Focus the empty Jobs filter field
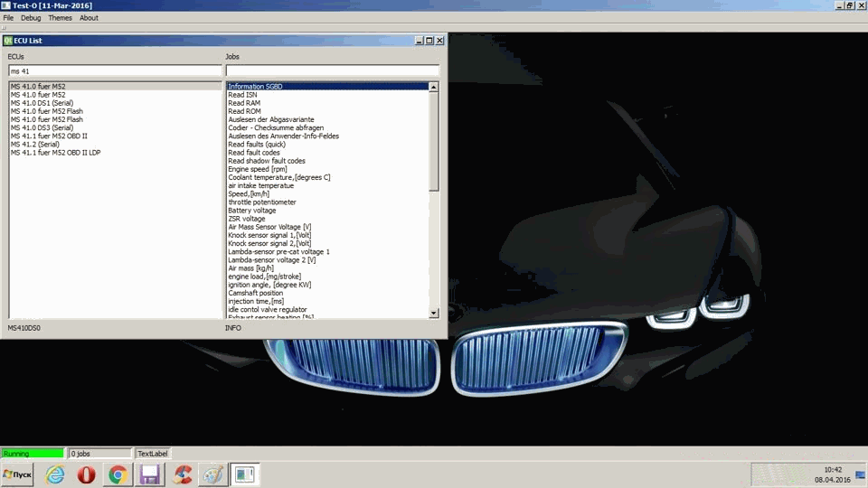 pos(332,70)
